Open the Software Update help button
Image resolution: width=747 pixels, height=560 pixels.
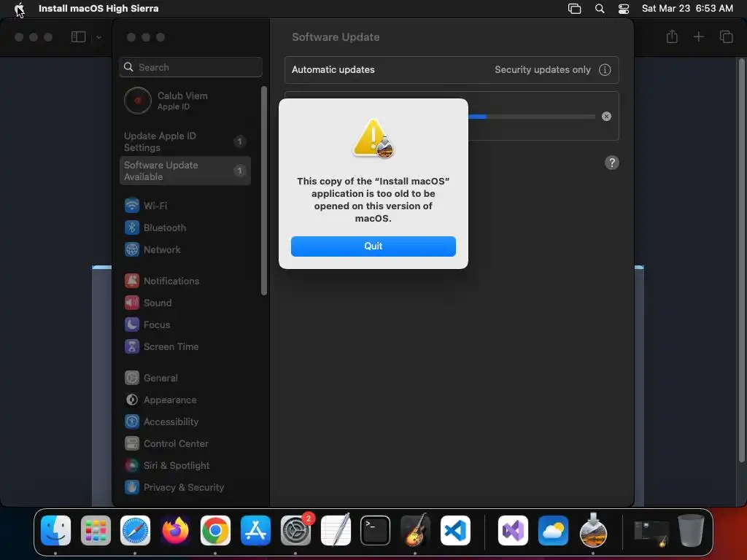tap(612, 163)
